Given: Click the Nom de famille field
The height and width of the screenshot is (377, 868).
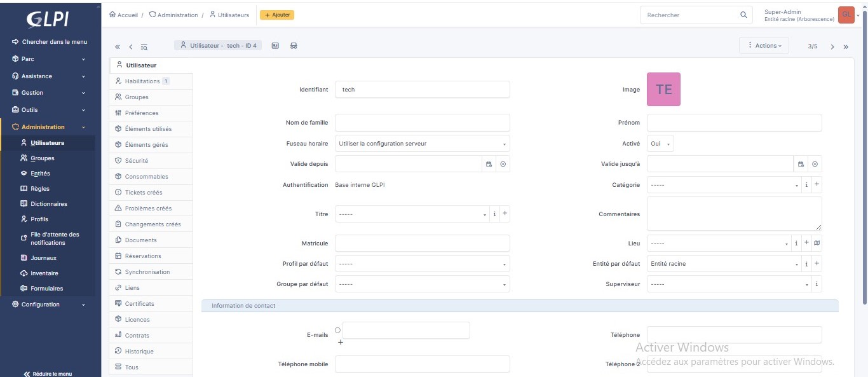Looking at the screenshot, I should pos(423,123).
